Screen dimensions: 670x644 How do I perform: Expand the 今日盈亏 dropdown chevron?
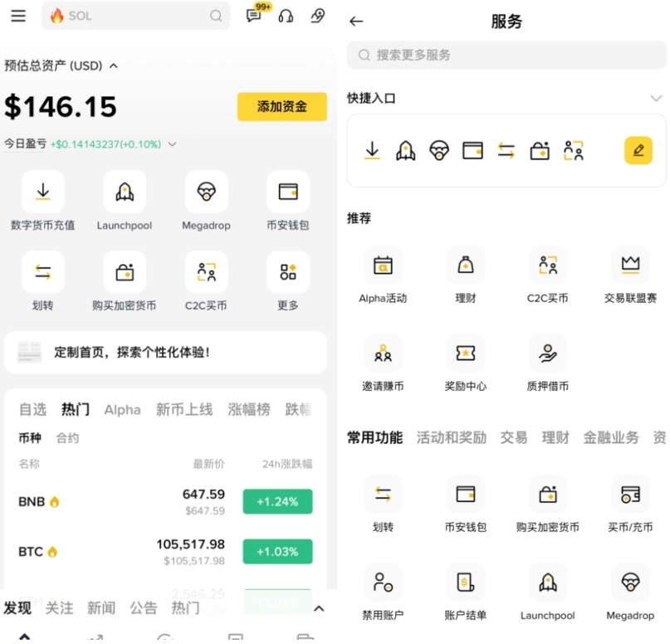pos(172,144)
